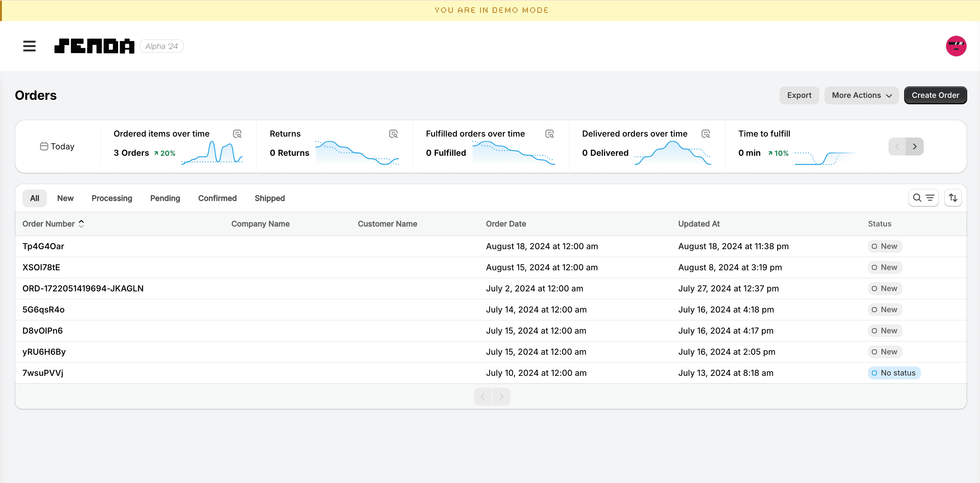
Task: Open order XSOI78tE
Action: pos(41,267)
